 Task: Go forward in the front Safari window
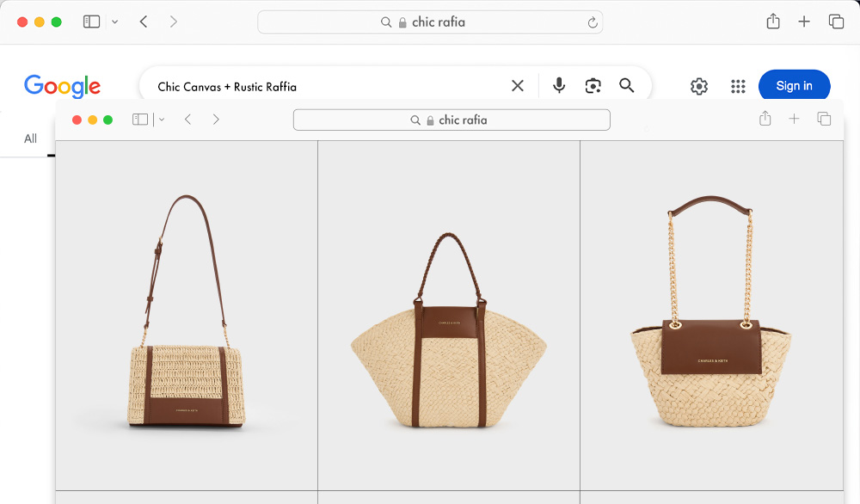tap(216, 120)
